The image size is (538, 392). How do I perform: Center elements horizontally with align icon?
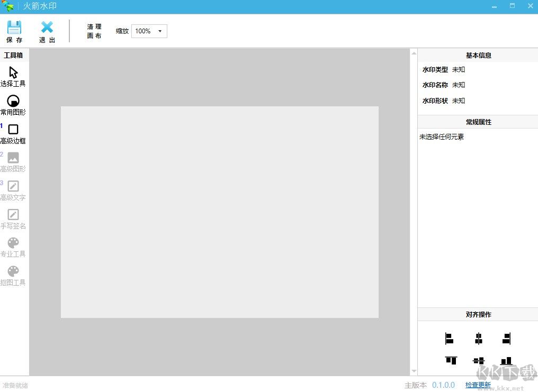[479, 339]
